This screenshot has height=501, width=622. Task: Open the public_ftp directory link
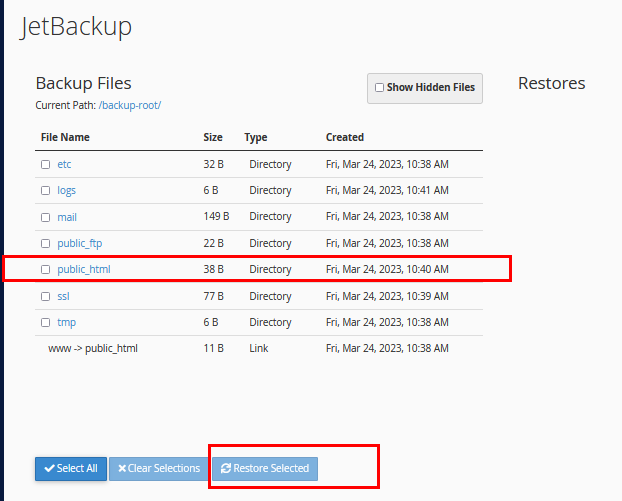point(80,243)
